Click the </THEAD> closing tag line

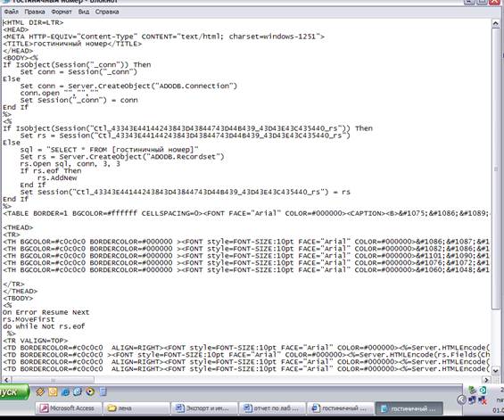[x=20, y=292]
